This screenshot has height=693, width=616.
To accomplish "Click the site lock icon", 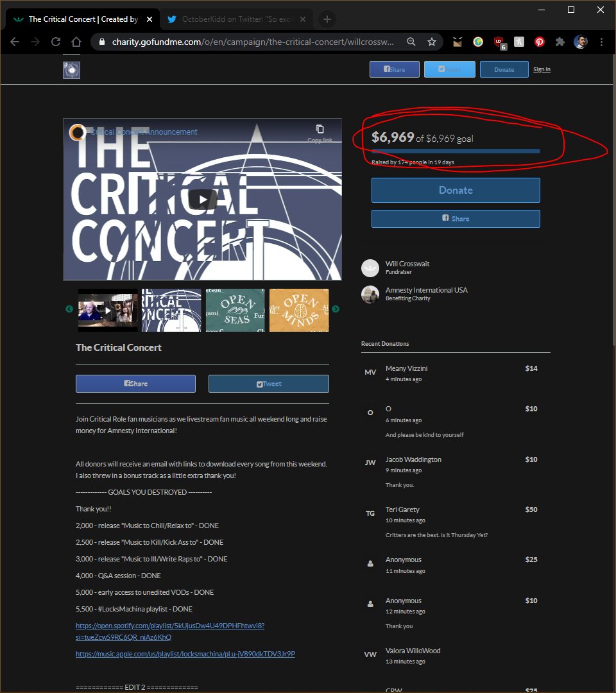I will [102, 42].
